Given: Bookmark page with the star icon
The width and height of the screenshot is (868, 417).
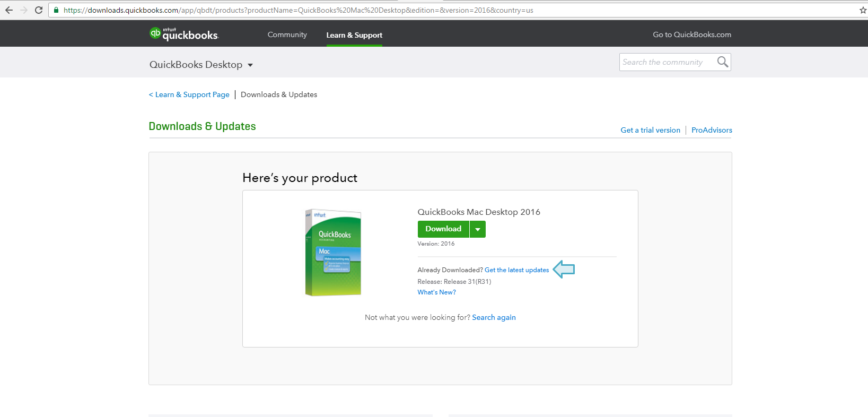Looking at the screenshot, I should coord(863,10).
